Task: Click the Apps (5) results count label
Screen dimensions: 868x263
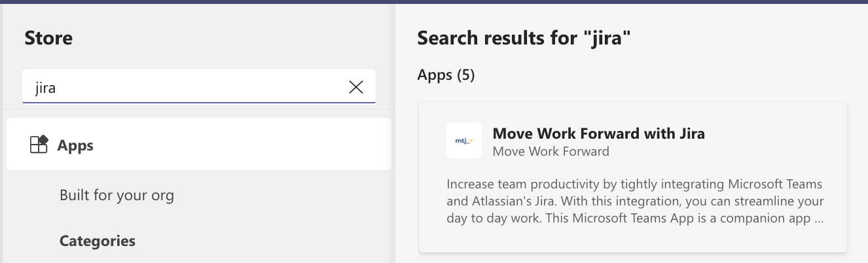Action: [446, 75]
